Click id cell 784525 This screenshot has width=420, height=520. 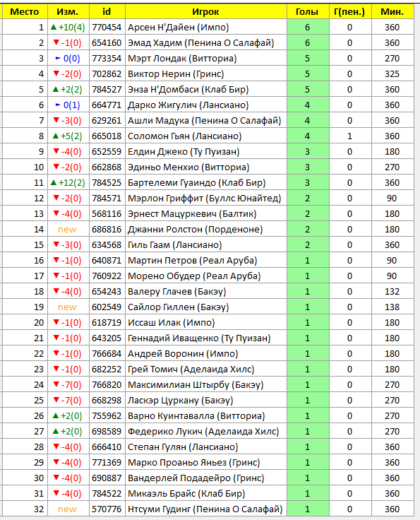coord(107,183)
